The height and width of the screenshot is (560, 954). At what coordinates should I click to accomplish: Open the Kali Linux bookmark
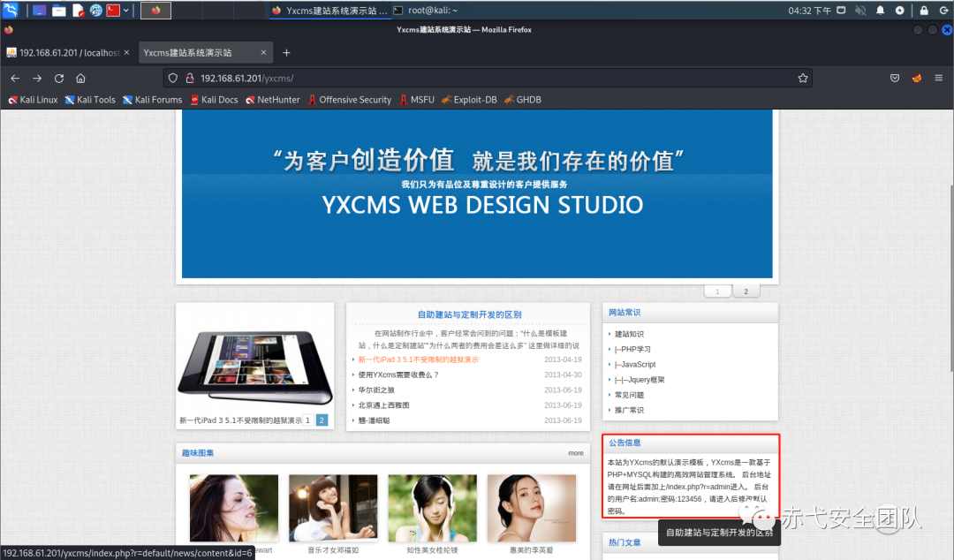[33, 100]
